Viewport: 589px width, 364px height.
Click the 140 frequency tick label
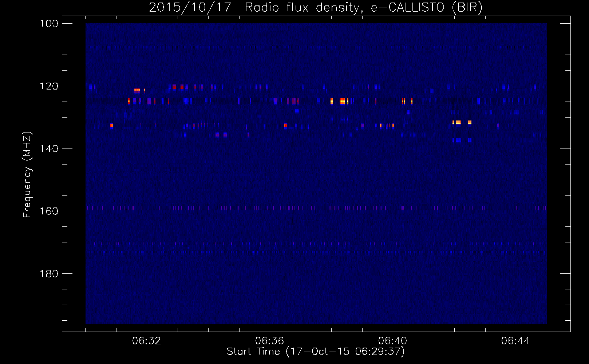click(x=49, y=149)
